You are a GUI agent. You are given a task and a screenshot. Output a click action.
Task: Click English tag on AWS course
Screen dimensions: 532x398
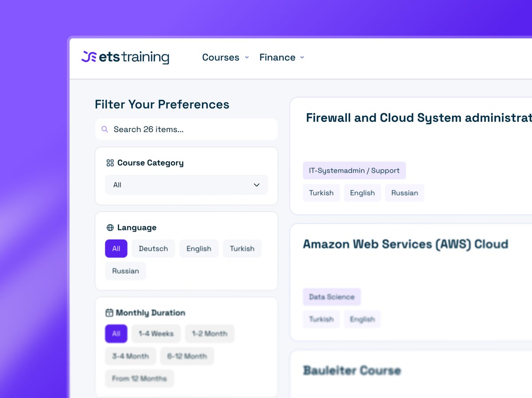point(362,319)
